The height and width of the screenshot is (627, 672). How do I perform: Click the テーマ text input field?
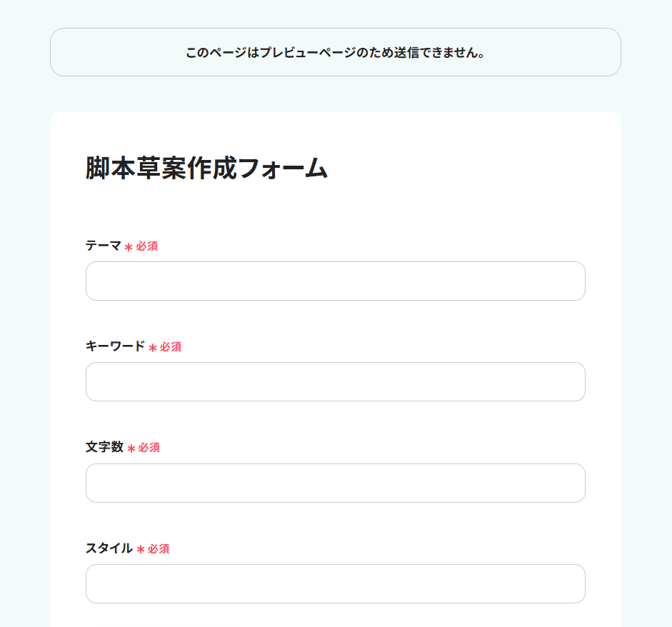coord(335,281)
